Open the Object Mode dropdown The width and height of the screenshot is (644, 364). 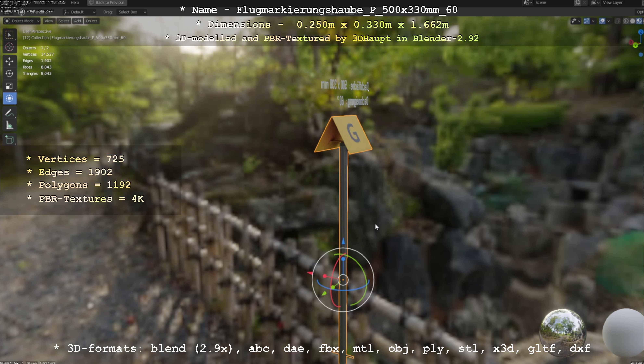[22, 21]
